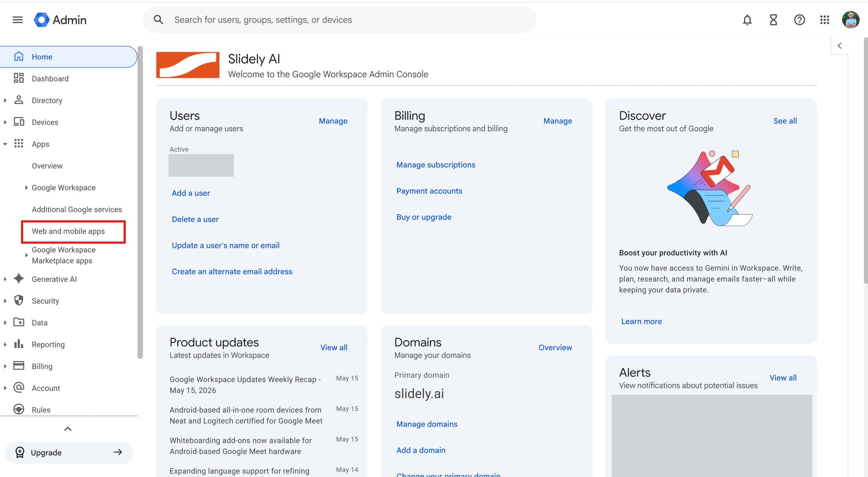
Task: Click the Billing card icon
Action: [19, 366]
